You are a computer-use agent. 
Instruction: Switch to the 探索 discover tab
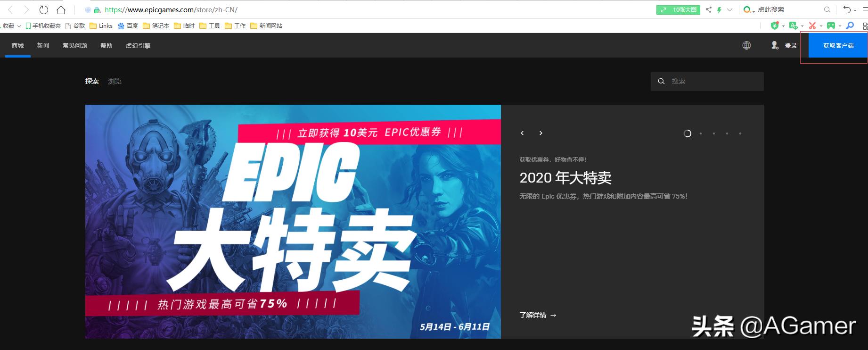tap(92, 81)
